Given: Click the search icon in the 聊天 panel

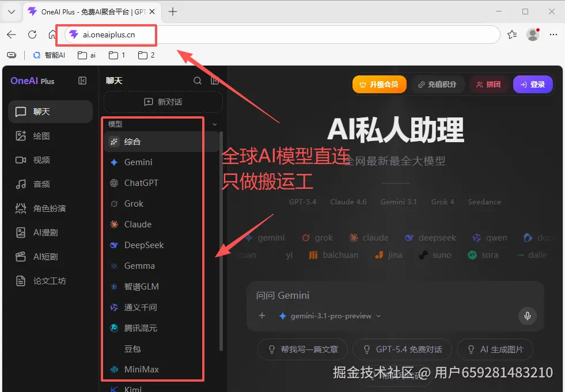Looking at the screenshot, I should [197, 81].
